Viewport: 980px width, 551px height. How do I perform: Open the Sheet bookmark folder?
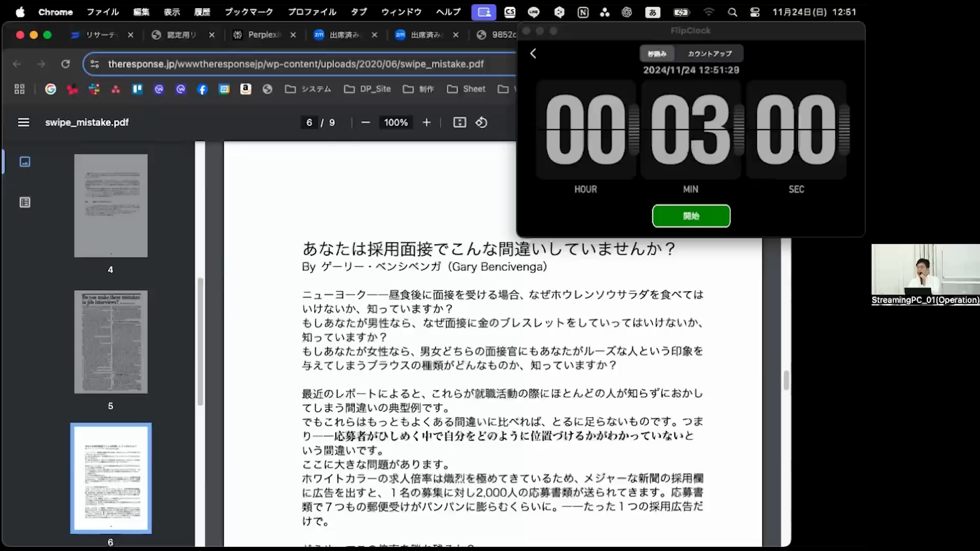[x=467, y=89]
